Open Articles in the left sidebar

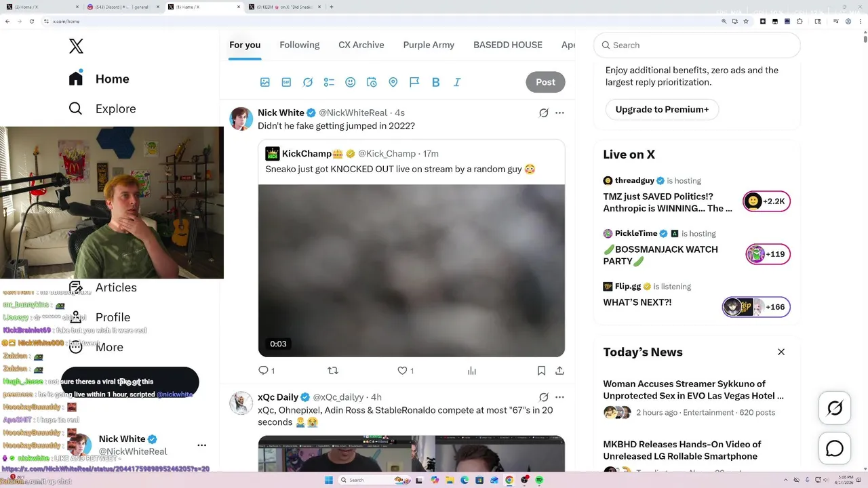click(x=102, y=287)
